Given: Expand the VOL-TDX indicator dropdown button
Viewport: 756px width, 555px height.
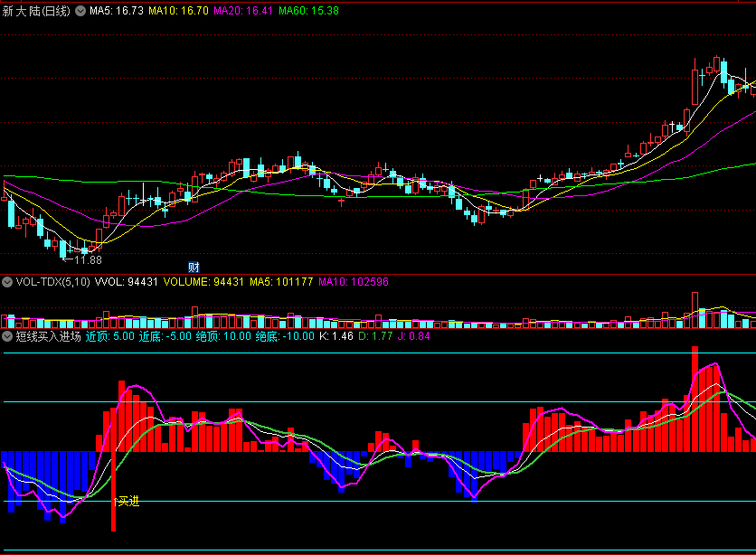Looking at the screenshot, I should tap(7, 282).
